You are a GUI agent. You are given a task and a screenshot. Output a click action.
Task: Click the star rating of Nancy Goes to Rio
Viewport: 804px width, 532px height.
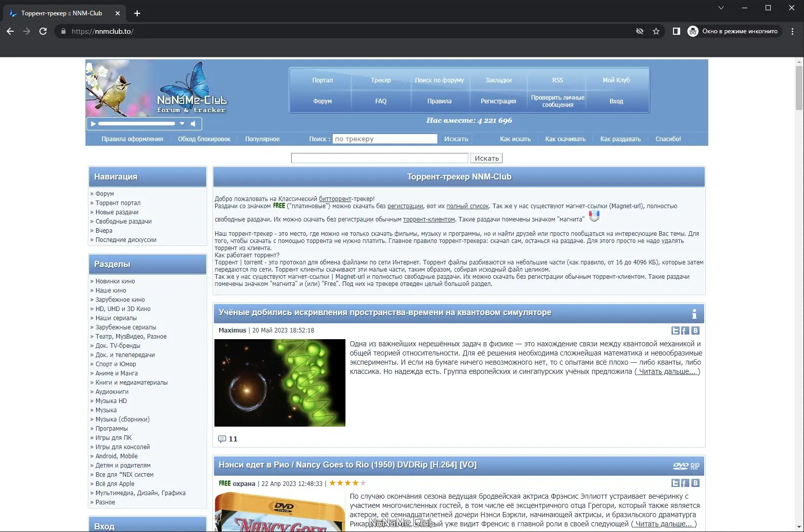[x=347, y=483]
